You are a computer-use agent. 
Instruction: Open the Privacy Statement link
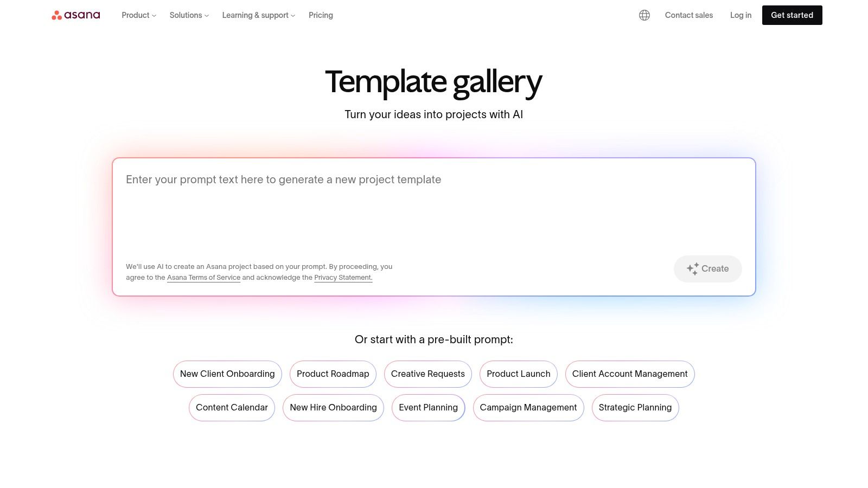coord(343,277)
